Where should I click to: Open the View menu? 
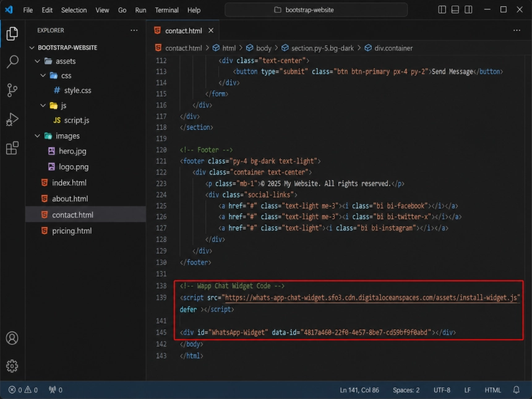click(x=102, y=10)
